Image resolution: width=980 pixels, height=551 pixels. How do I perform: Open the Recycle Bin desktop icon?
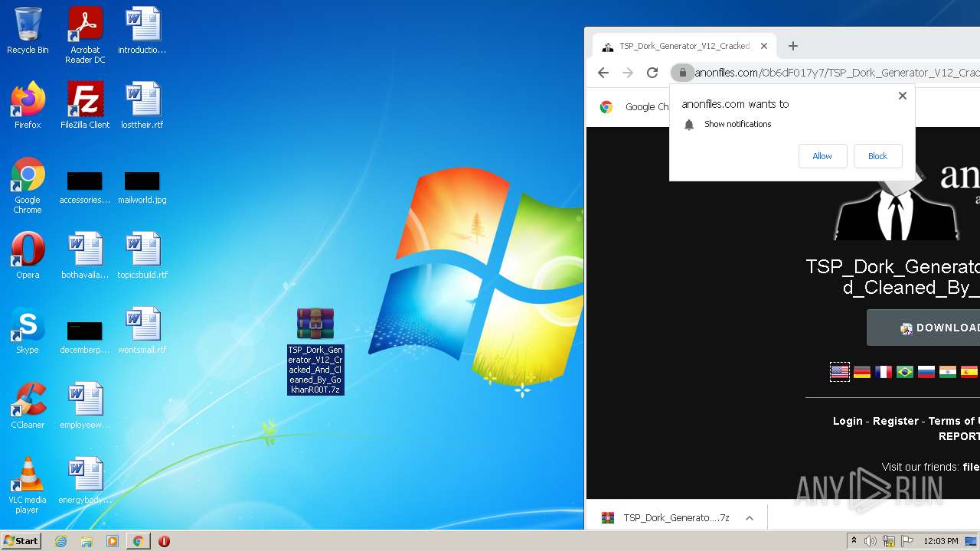(28, 31)
